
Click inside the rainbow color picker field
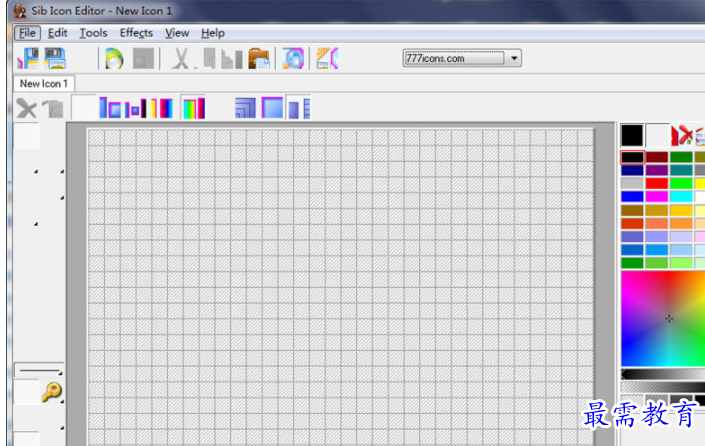pos(663,319)
